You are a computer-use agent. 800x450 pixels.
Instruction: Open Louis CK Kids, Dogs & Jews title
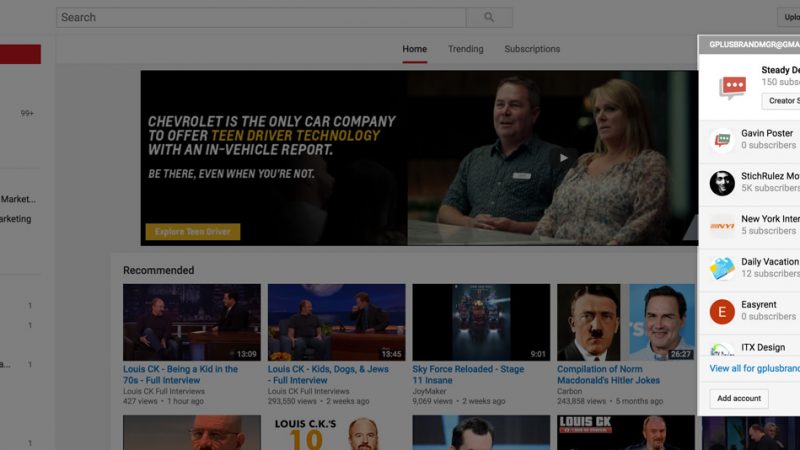[x=330, y=374]
